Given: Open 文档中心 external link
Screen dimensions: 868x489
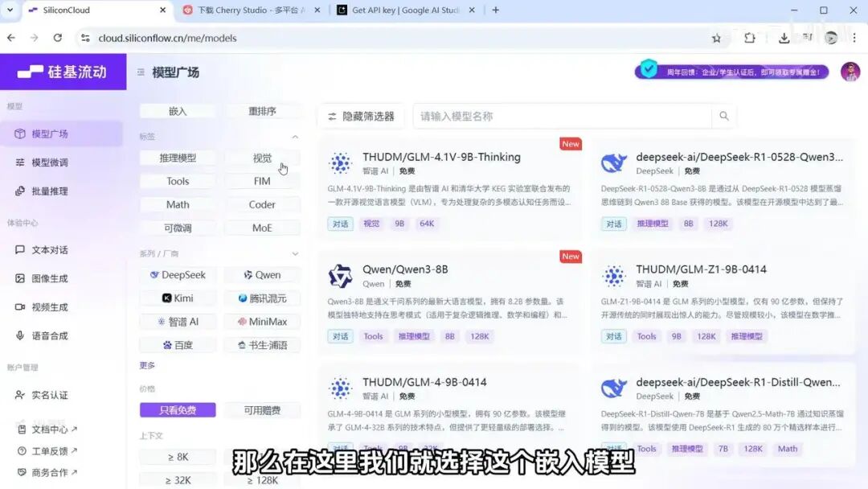Looking at the screenshot, I should tap(47, 429).
